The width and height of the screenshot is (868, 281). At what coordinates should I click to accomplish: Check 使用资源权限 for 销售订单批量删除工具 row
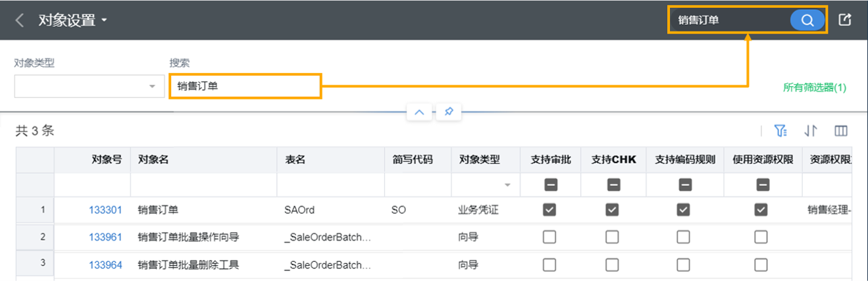pyautogui.click(x=761, y=265)
